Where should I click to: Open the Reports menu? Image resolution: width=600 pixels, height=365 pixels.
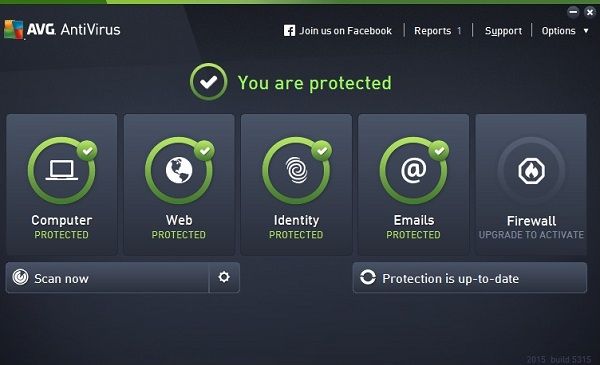click(432, 31)
